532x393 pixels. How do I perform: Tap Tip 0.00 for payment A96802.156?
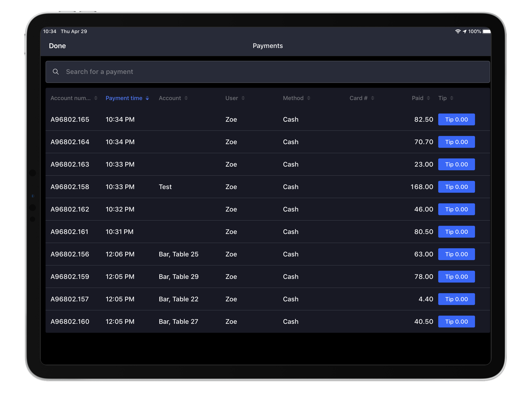(456, 254)
